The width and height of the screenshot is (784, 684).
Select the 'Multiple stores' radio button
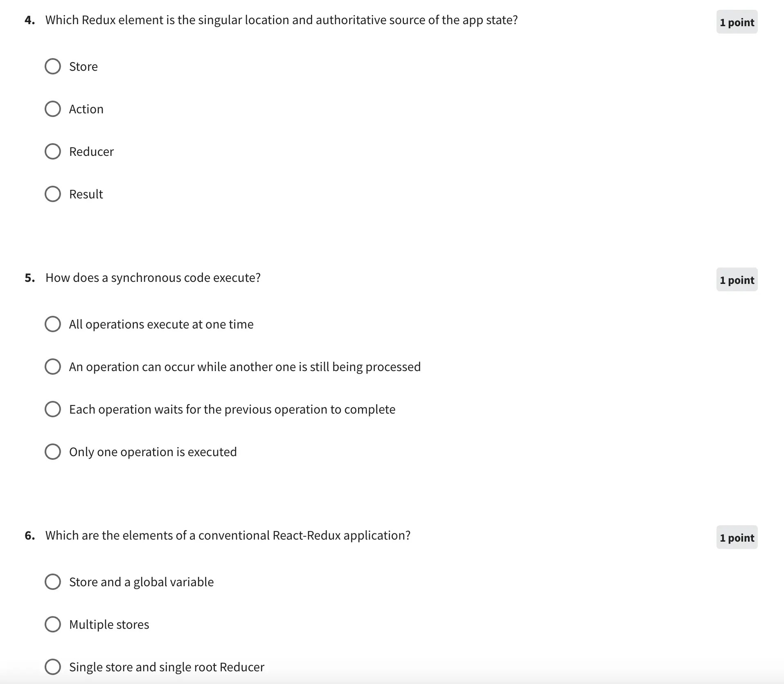[x=53, y=624]
